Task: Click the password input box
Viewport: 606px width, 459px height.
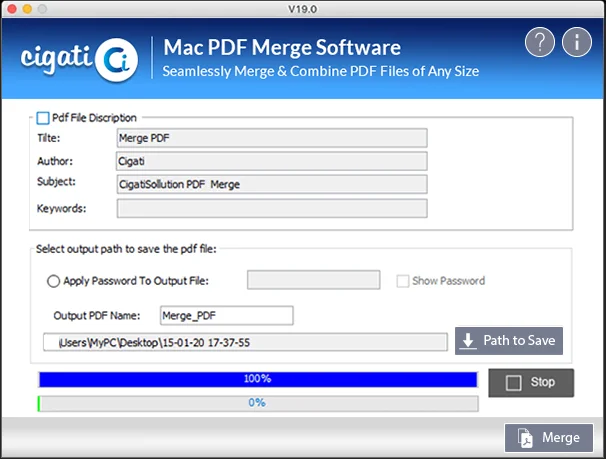Action: coord(313,280)
